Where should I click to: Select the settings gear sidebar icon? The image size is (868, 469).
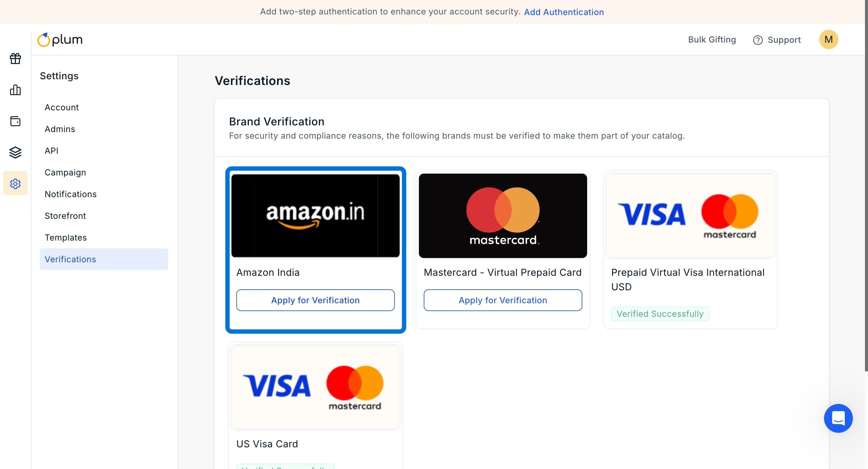click(15, 184)
